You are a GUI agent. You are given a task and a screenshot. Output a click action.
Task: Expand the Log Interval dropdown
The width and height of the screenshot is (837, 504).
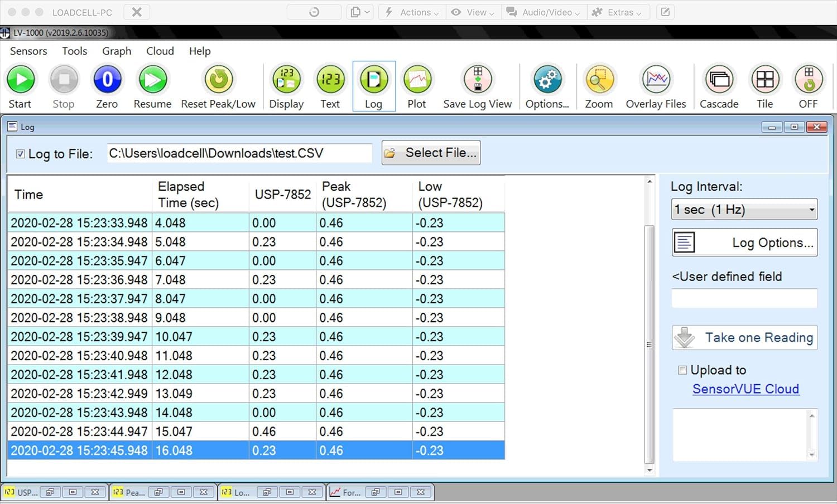click(x=744, y=210)
